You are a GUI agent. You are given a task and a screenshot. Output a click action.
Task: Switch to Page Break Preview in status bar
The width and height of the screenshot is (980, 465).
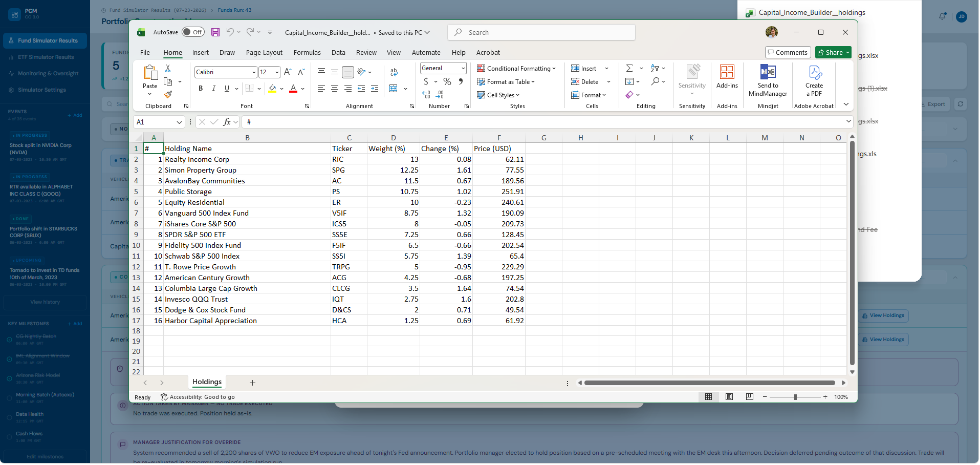point(750,397)
